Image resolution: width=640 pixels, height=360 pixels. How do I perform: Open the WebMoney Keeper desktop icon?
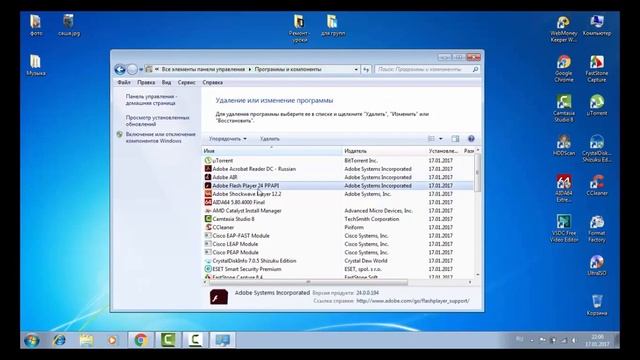[x=564, y=29]
